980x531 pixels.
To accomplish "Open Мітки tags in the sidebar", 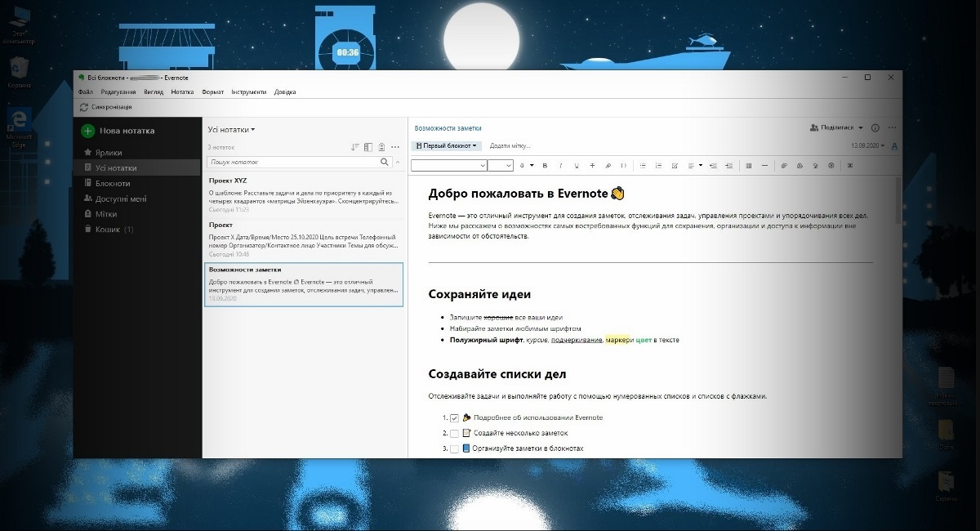I will [x=106, y=214].
